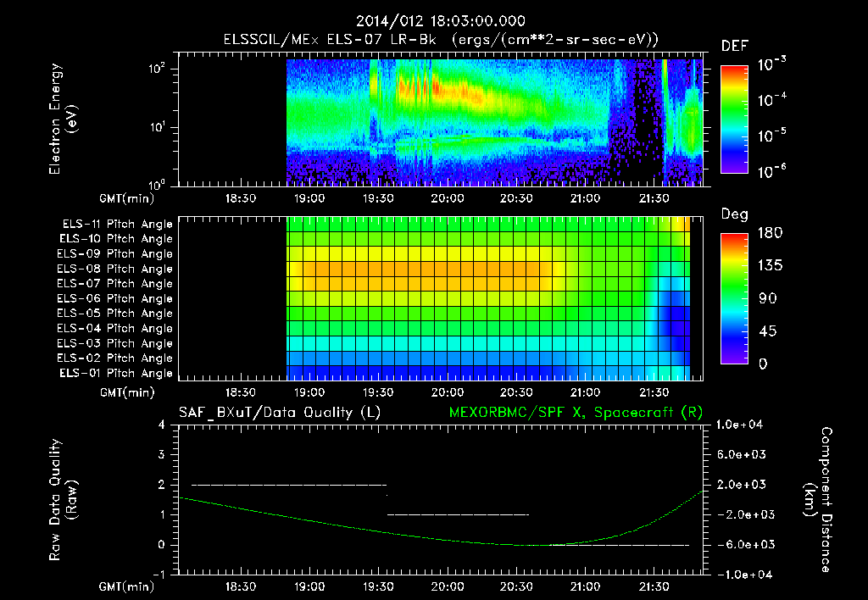The width and height of the screenshot is (868, 600).
Task: Select the ELS-08 Pitch Angle row label
Action: [114, 269]
